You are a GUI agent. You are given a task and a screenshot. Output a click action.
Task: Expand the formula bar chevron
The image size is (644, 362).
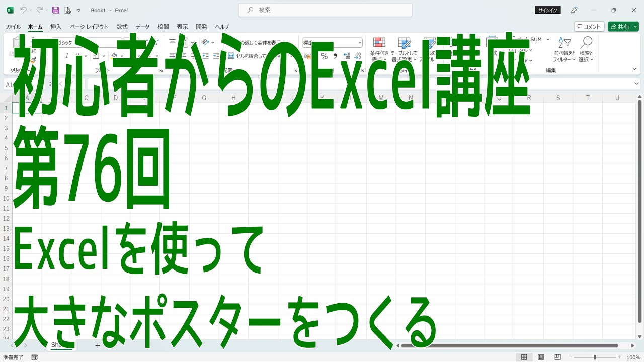tap(637, 84)
